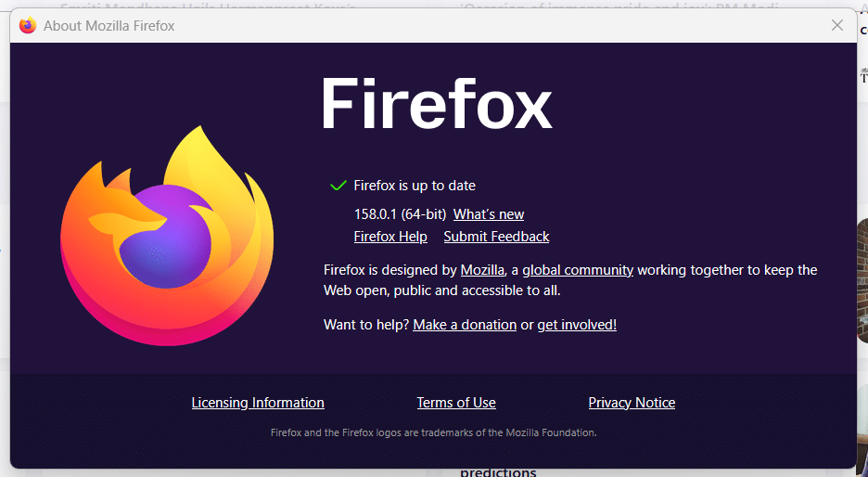Open the What's new link
Image resolution: width=868 pixels, height=477 pixels.
pos(488,214)
